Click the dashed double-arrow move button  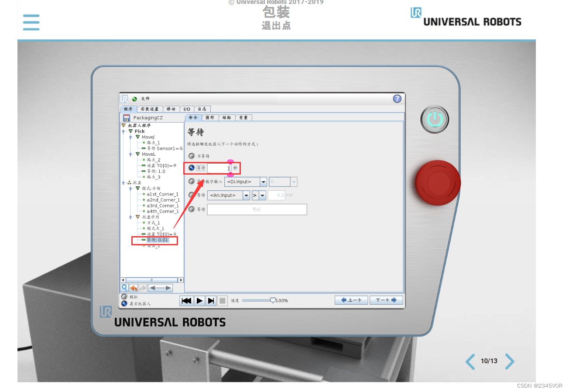coord(160,288)
